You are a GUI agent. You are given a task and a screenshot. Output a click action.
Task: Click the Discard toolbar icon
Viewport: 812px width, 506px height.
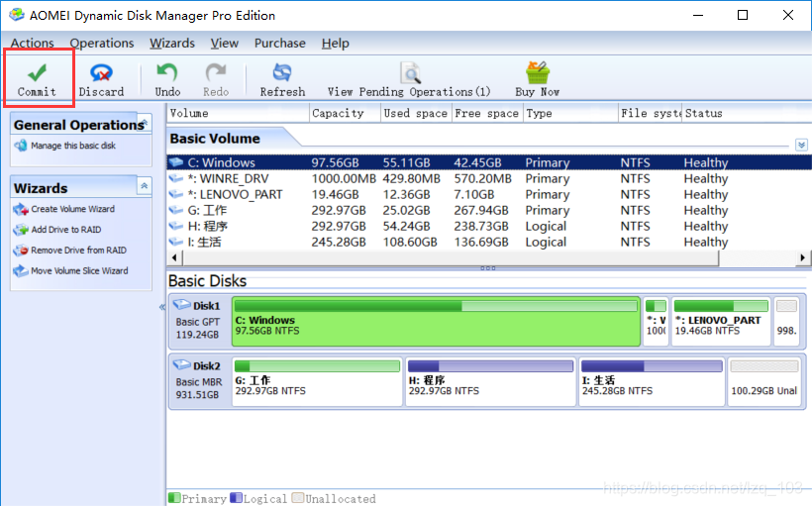tap(101, 73)
